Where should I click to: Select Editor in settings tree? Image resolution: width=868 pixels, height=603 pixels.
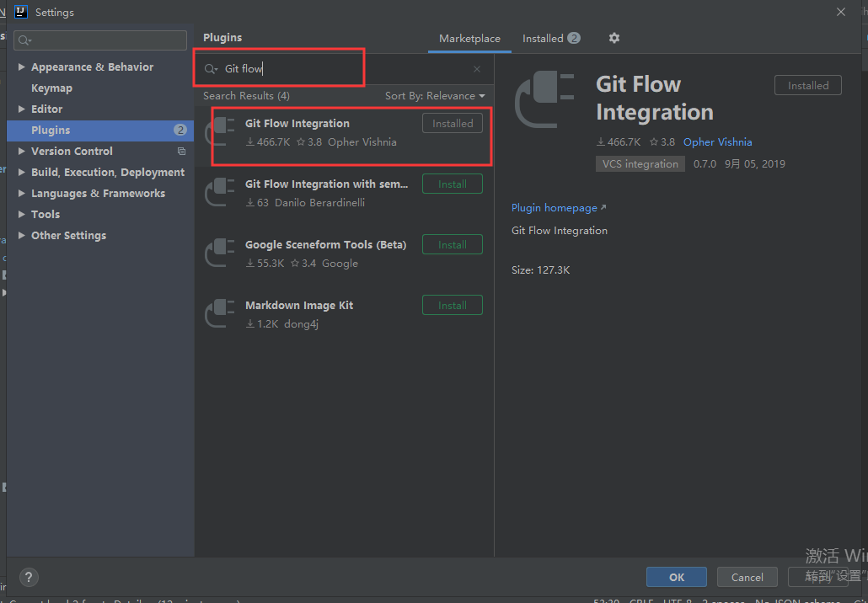[46, 109]
